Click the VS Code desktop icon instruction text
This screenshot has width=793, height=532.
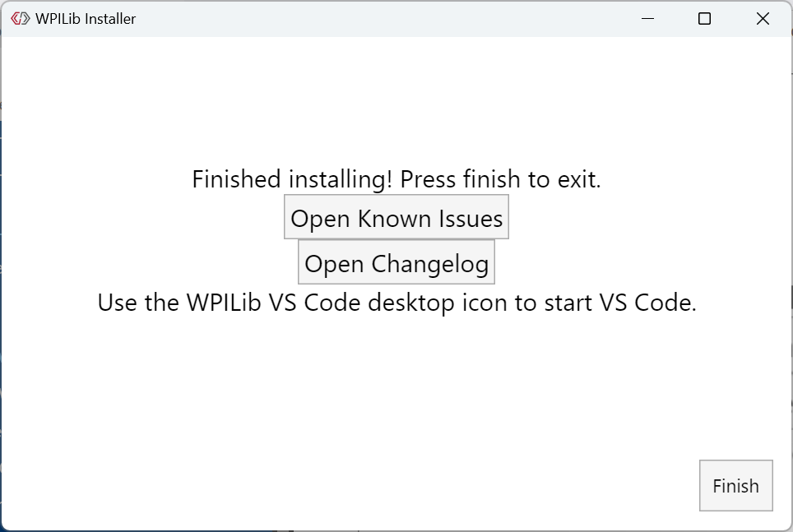(x=396, y=302)
